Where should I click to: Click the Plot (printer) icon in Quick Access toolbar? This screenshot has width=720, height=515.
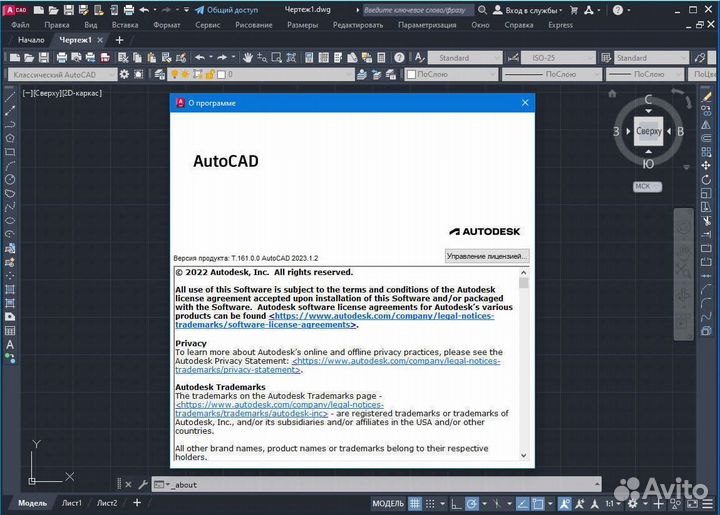click(x=129, y=10)
